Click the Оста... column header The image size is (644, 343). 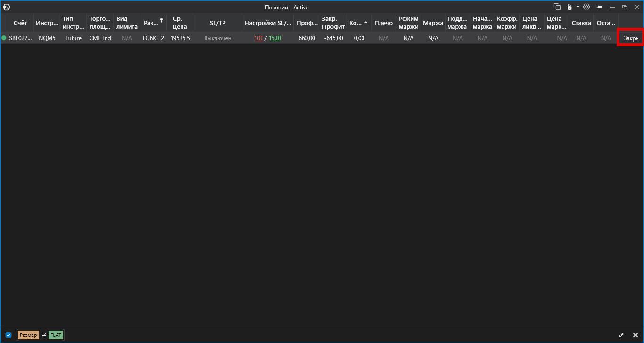pyautogui.click(x=606, y=23)
